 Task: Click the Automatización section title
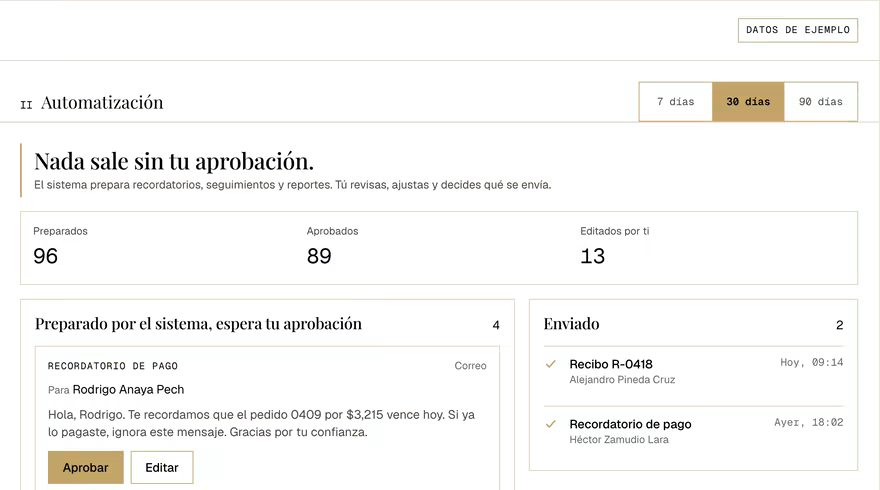102,103
